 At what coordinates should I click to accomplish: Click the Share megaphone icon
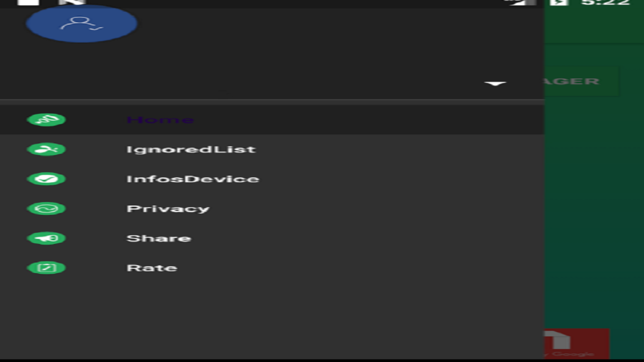[46, 238]
